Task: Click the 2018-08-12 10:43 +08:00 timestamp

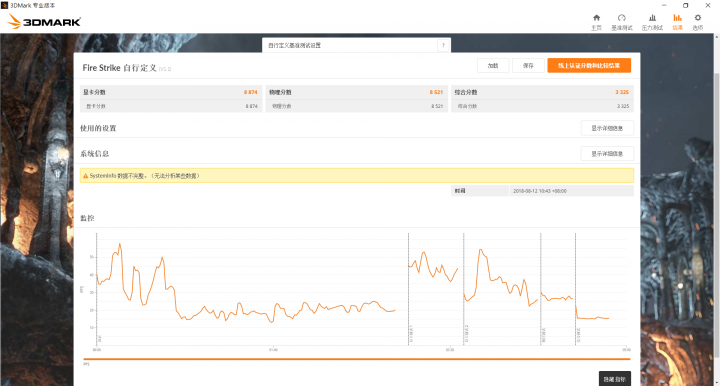Action: coord(540,191)
